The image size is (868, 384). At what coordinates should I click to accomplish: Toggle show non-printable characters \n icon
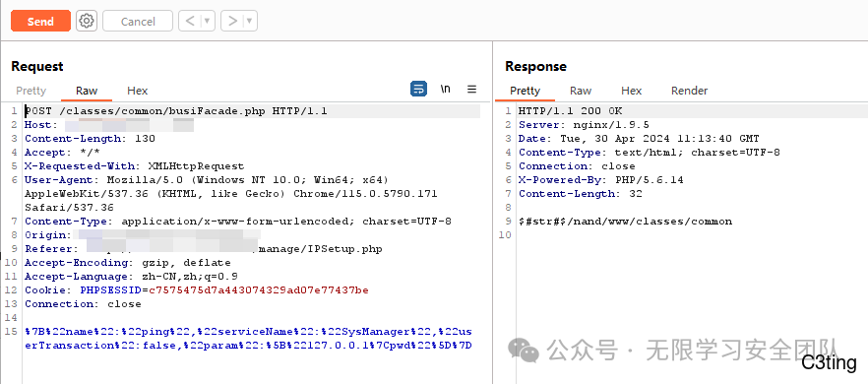pyautogui.click(x=445, y=89)
